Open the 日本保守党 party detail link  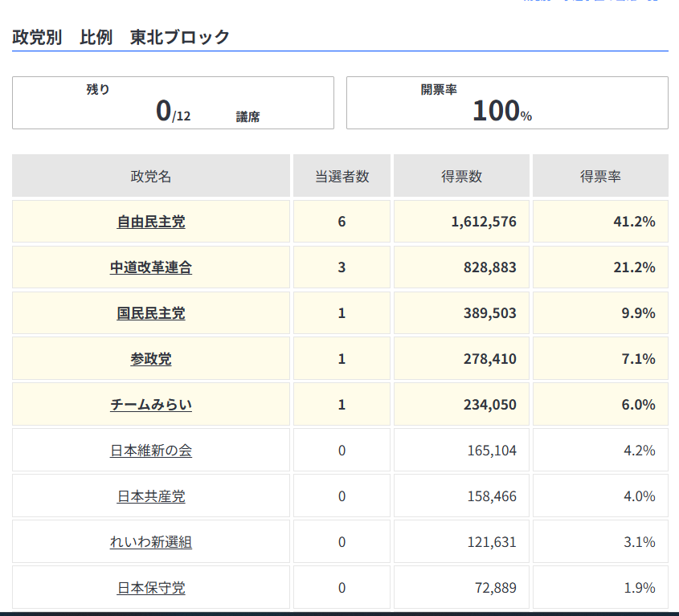point(149,587)
